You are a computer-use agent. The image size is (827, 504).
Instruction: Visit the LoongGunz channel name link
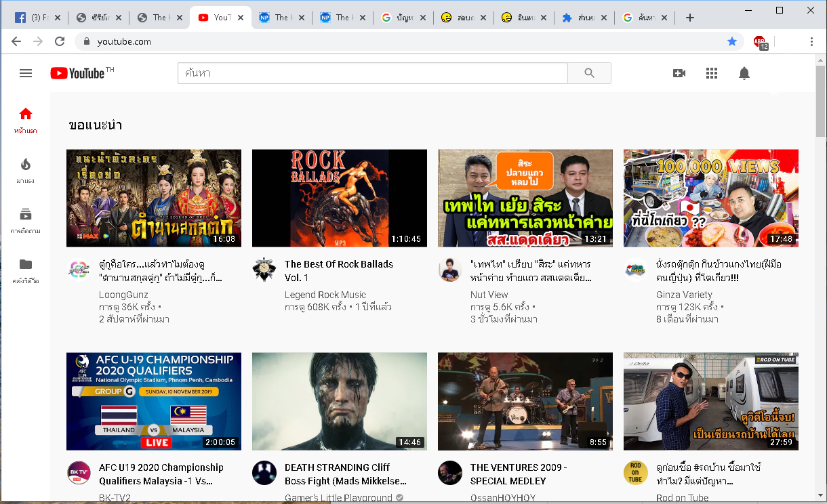pos(123,295)
